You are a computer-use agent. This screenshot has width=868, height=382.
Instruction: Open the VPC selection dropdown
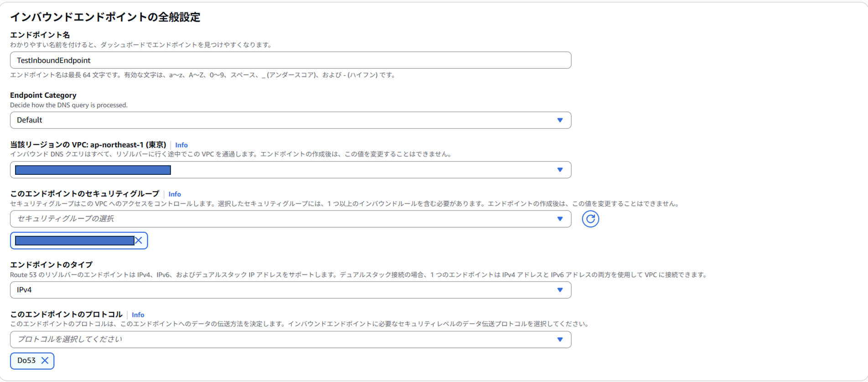point(290,170)
